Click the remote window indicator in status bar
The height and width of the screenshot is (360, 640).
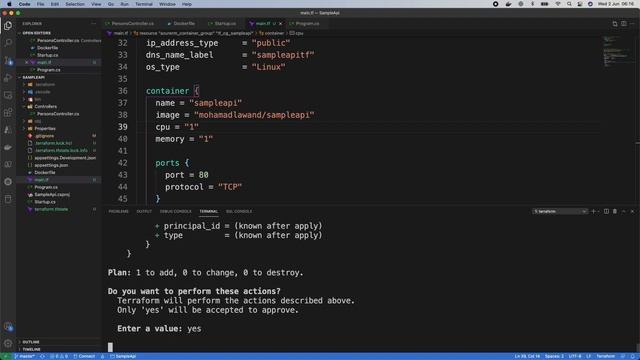click(x=5, y=356)
